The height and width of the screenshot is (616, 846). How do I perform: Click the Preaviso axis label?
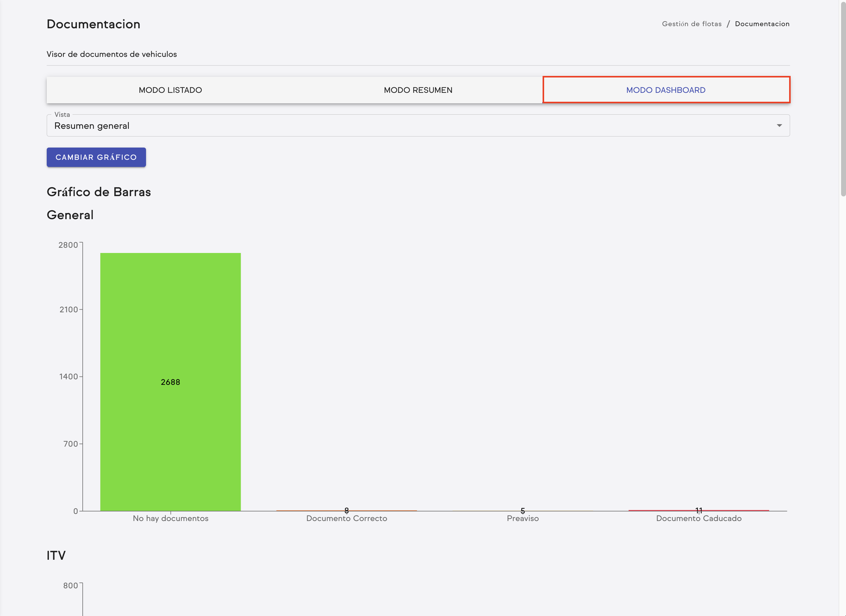click(x=523, y=518)
